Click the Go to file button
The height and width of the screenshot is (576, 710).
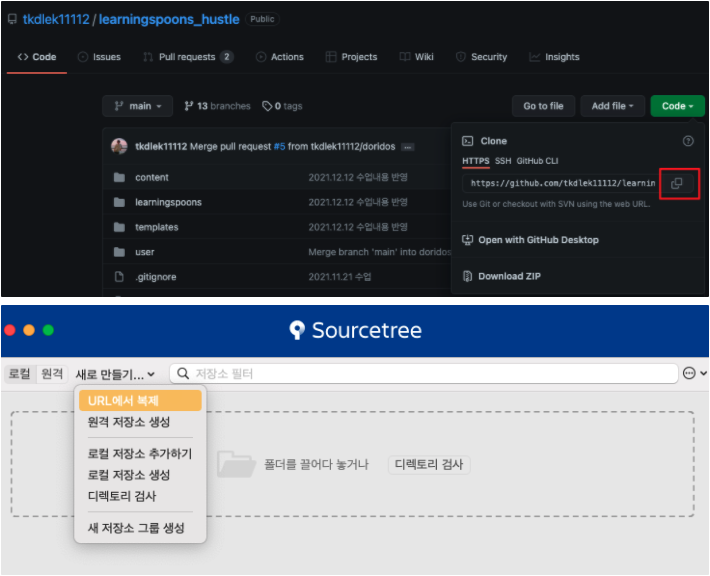(543, 106)
